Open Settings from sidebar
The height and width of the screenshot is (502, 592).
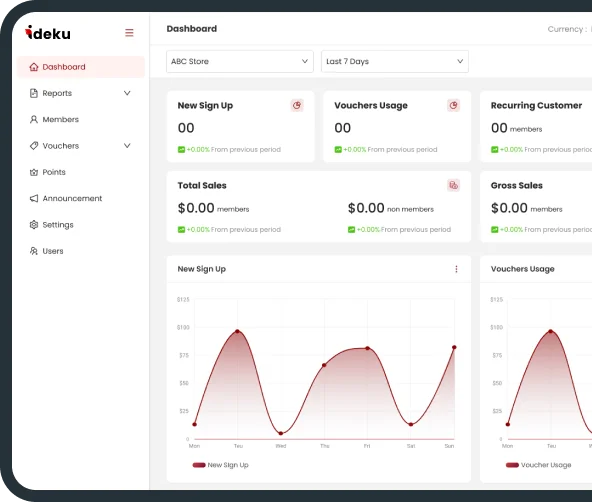51,225
